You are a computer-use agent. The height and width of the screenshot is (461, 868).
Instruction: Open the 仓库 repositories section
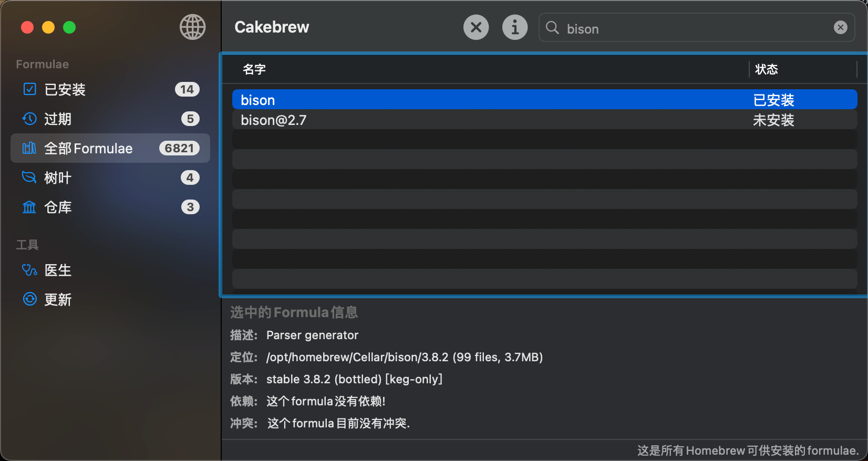pos(110,207)
